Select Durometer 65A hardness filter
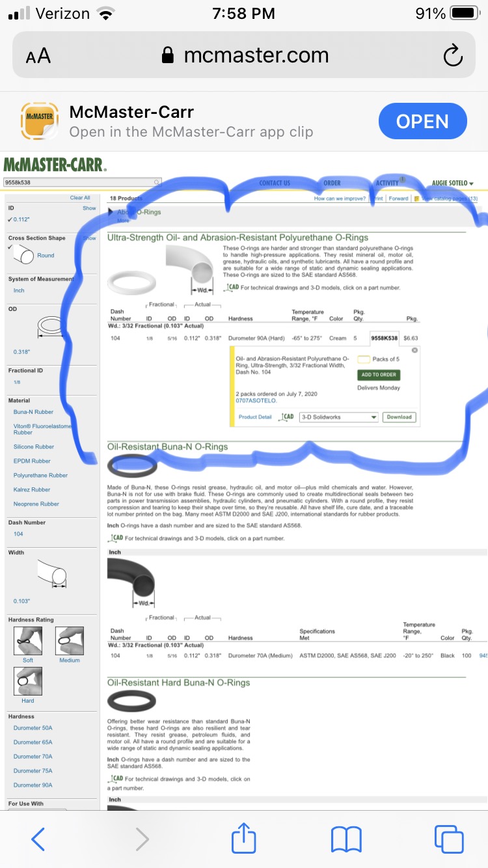Screen dimensions: 488x868 point(33,742)
